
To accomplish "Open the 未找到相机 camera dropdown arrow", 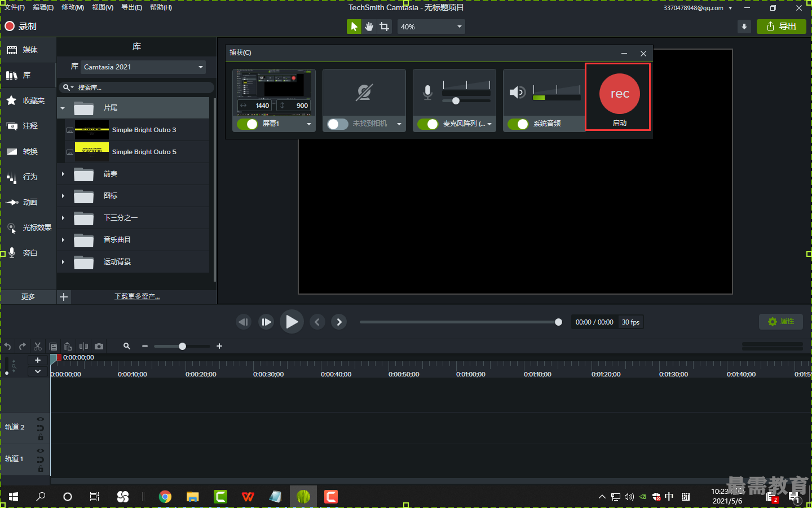I will pos(399,124).
